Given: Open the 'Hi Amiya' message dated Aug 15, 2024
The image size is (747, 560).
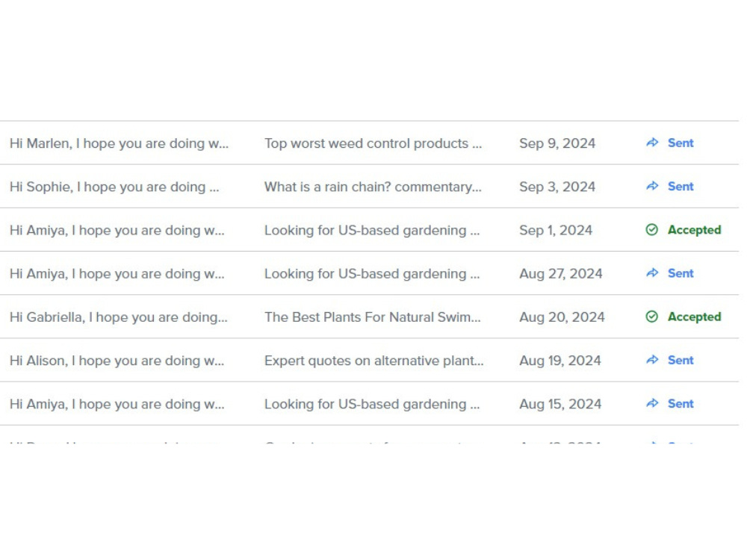Looking at the screenshot, I should (117, 404).
